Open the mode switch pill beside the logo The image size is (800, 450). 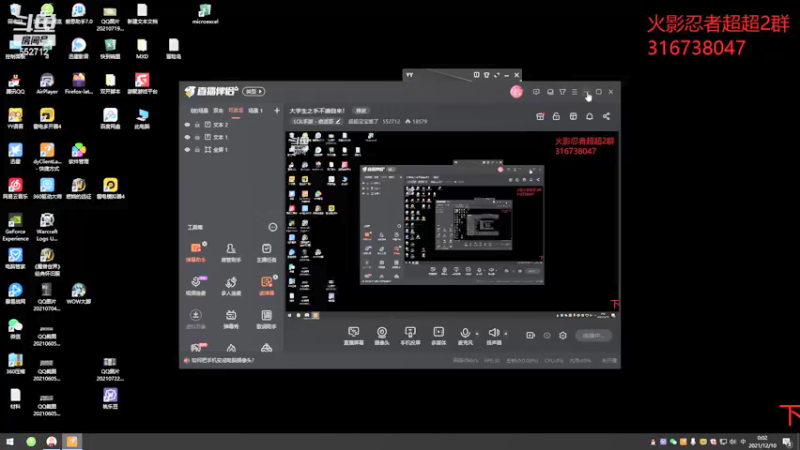pos(254,92)
